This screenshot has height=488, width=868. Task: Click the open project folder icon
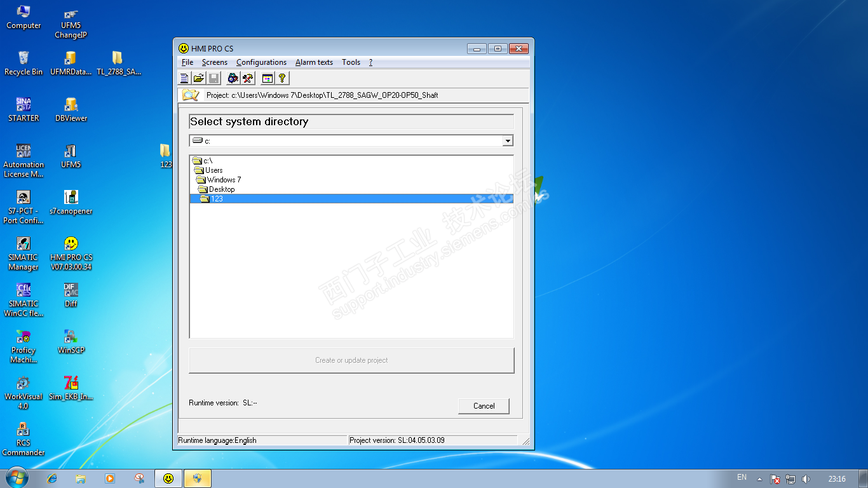pos(199,78)
